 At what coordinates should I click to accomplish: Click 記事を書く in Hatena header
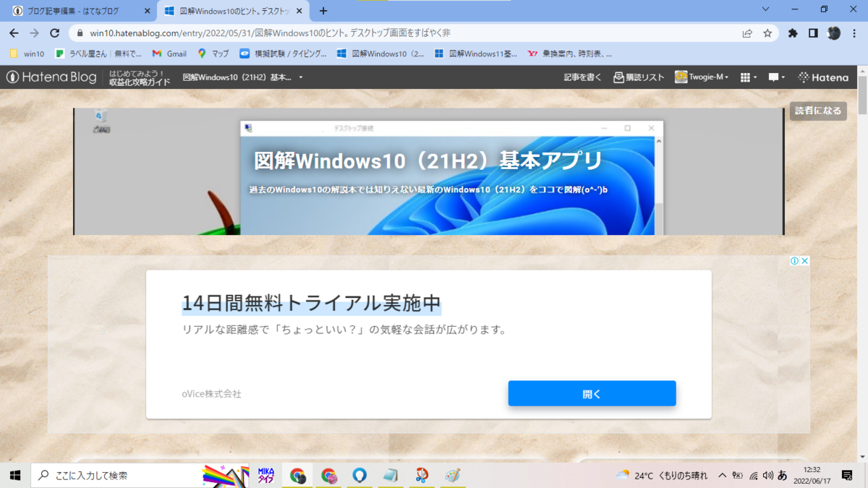[583, 77]
